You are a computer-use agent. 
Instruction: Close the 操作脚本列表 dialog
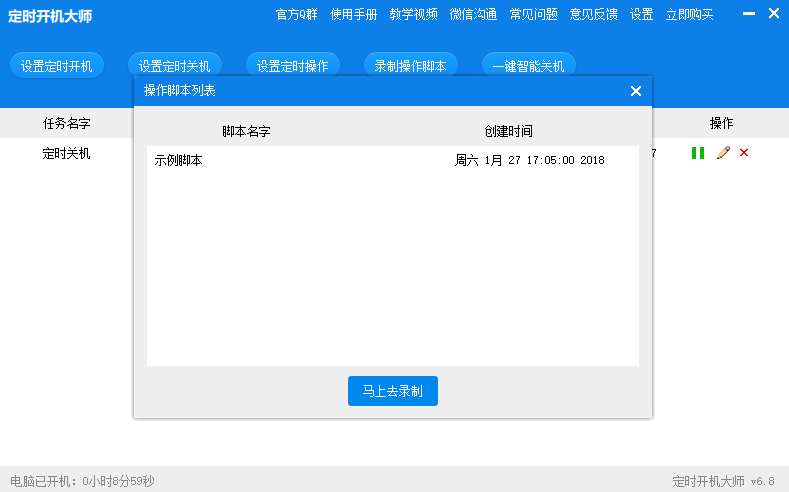click(x=635, y=91)
